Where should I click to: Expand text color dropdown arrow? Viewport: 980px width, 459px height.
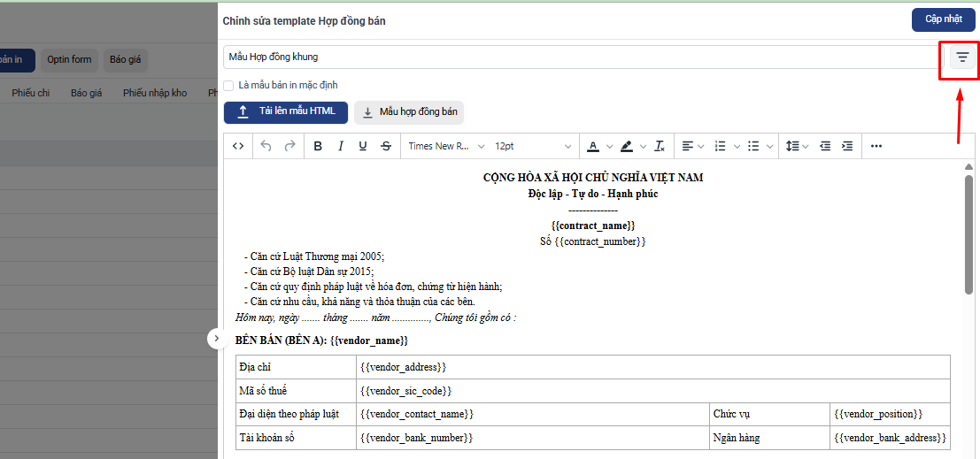(609, 146)
